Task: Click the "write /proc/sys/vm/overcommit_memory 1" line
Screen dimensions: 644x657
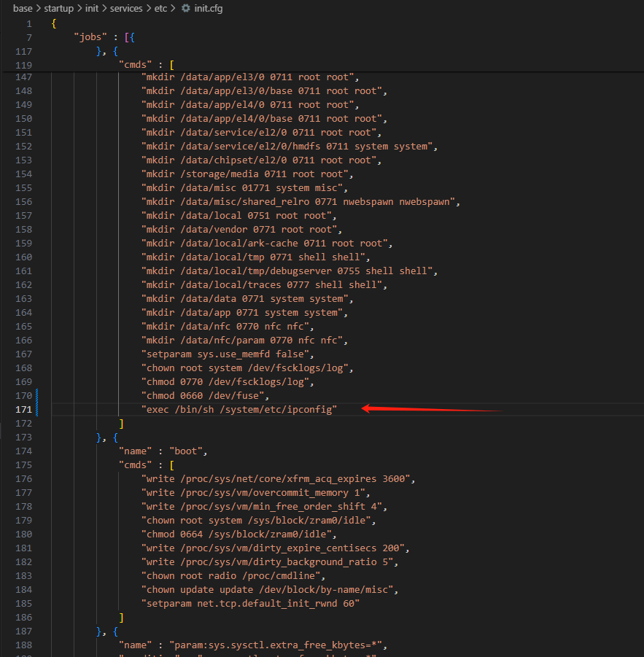Action: pos(256,492)
